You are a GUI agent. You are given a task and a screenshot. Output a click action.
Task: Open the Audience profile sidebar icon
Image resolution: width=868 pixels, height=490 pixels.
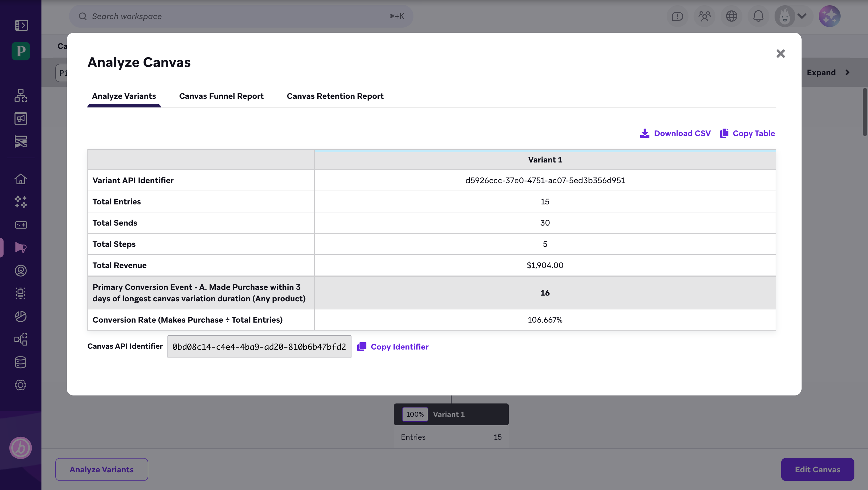(21, 270)
